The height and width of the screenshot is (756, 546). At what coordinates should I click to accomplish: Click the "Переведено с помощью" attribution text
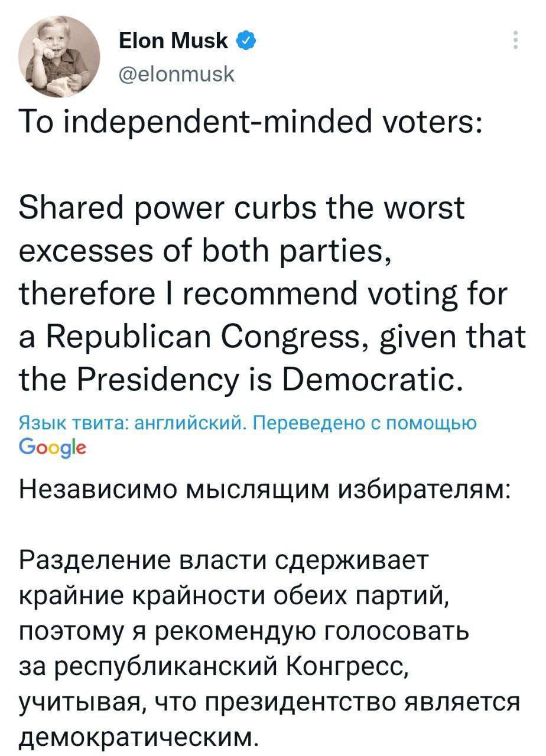click(x=366, y=423)
